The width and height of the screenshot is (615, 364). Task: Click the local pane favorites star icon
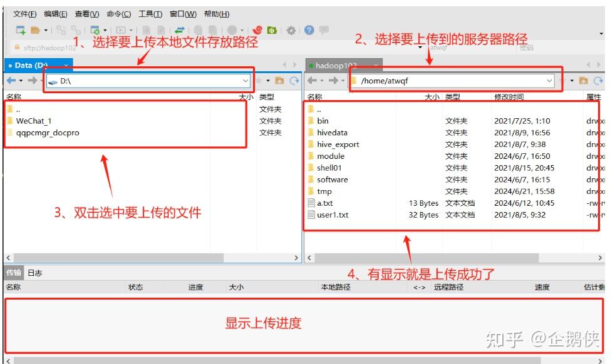pos(259,80)
